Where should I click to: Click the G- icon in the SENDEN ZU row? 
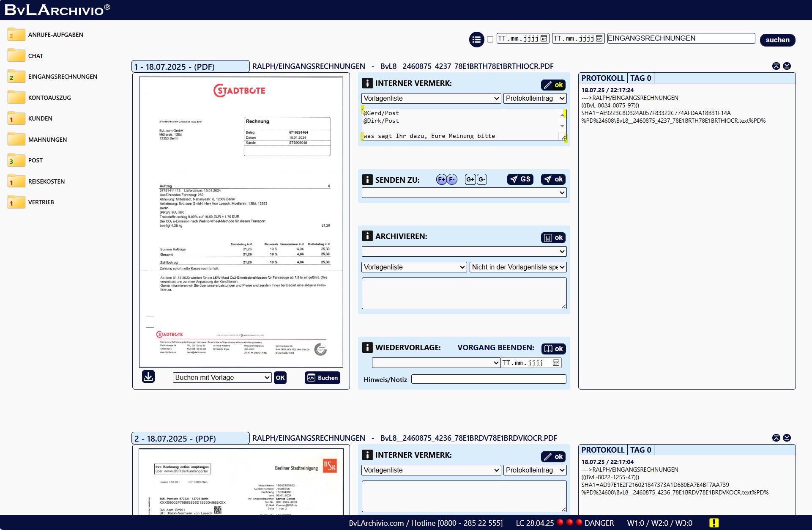482,179
